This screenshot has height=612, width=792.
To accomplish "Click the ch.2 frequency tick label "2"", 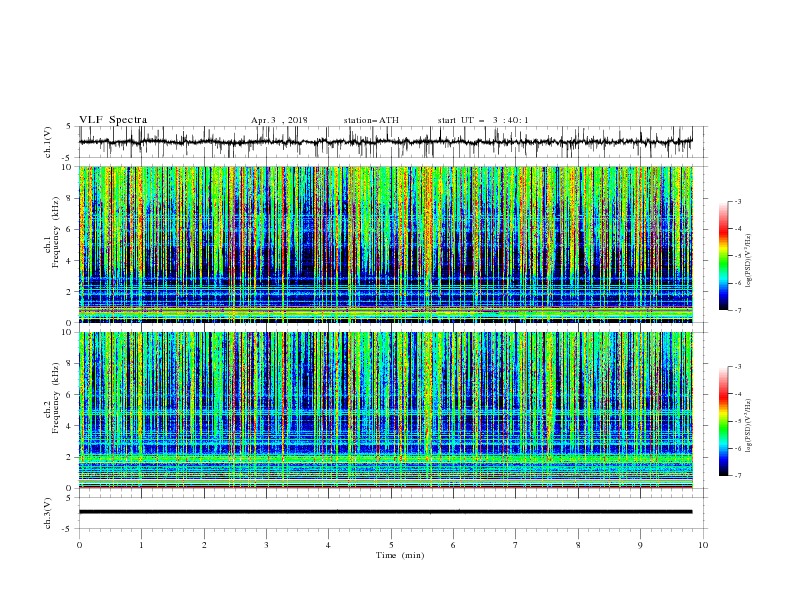I will click(x=70, y=457).
